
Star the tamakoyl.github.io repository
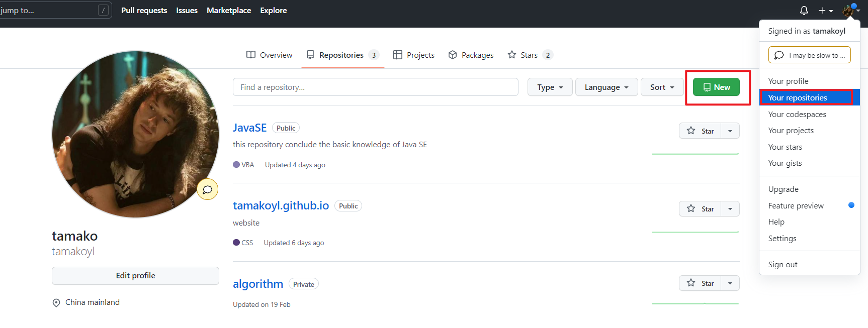point(700,208)
